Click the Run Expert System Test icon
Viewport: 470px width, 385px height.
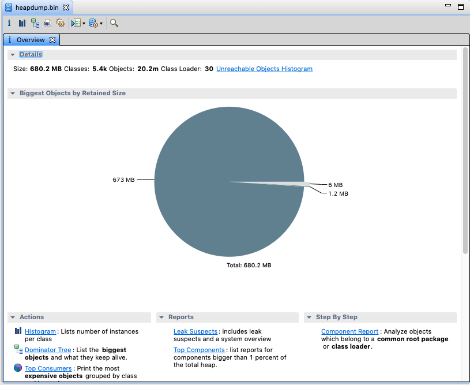pos(76,23)
